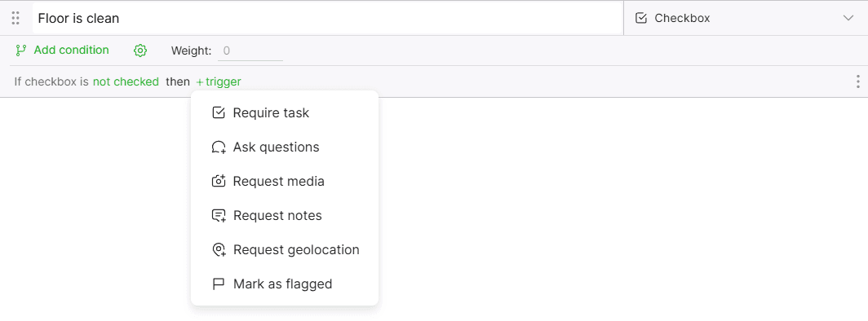This screenshot has width=868, height=321.
Task: Click the Ask questions speech bubble icon
Action: [219, 147]
